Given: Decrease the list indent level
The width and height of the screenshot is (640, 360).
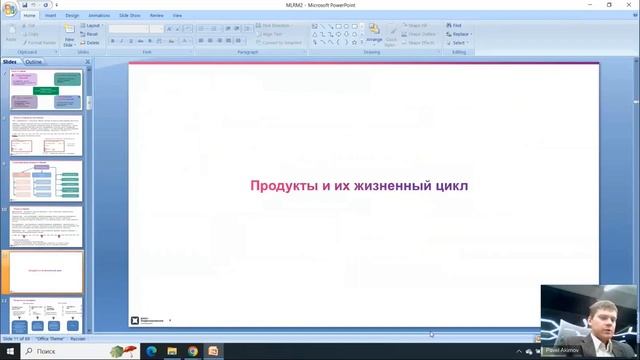Looking at the screenshot, I should pyautogui.click(x=228, y=29).
